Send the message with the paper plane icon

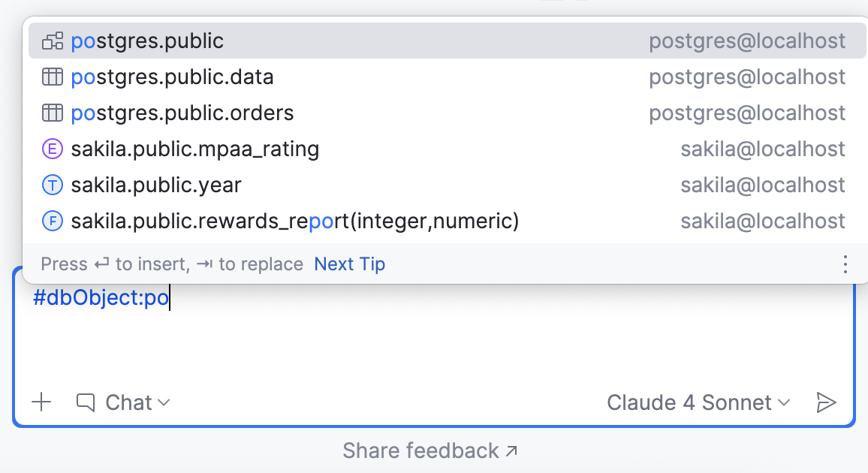click(825, 402)
